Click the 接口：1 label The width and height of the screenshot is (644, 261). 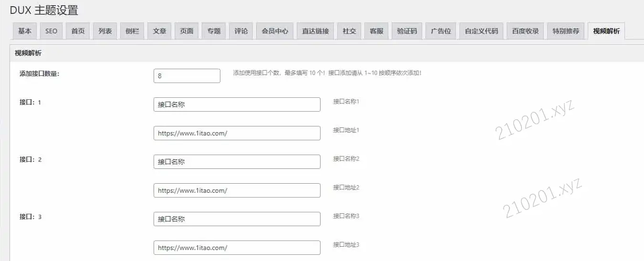tap(31, 102)
